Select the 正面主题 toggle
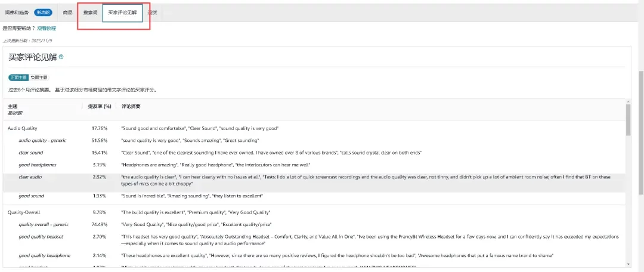 18,78
